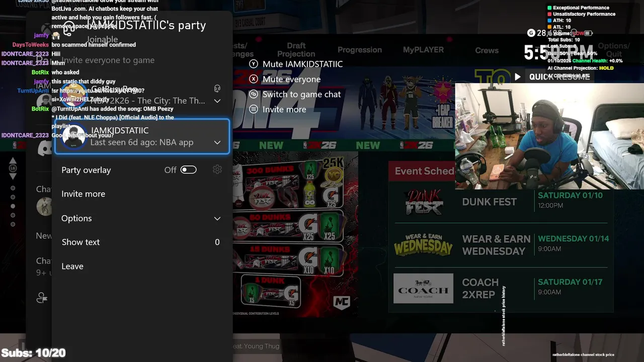
Task: Open the Crews tab
Action: [487, 50]
